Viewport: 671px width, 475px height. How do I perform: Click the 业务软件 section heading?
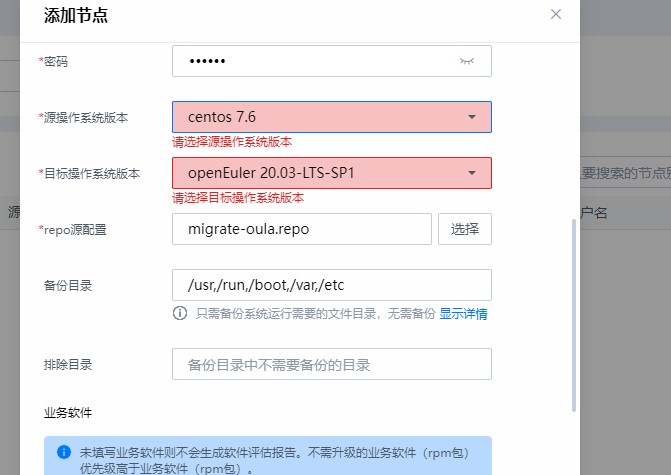tap(68, 412)
